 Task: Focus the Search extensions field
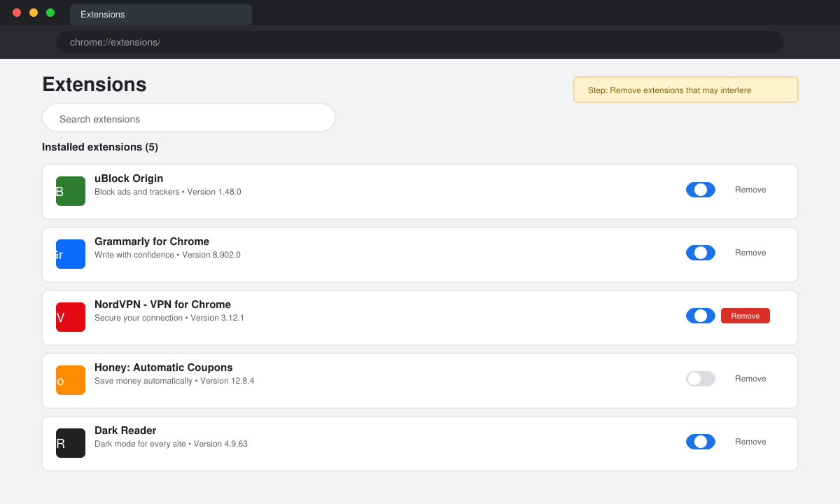[x=189, y=118]
